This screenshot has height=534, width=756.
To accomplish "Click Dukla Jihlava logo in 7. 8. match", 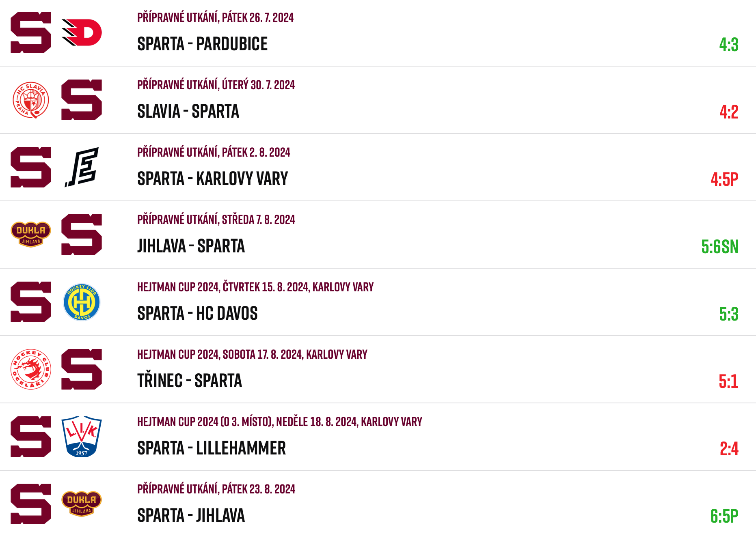I will point(31,235).
